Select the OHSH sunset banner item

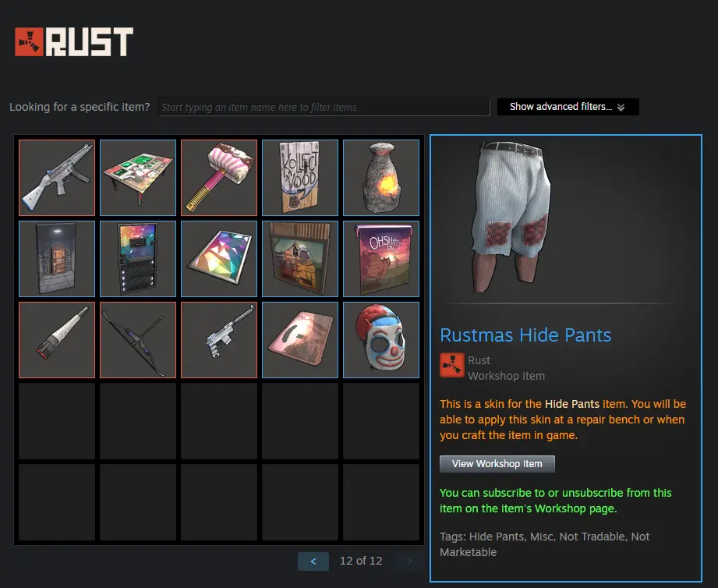click(381, 259)
